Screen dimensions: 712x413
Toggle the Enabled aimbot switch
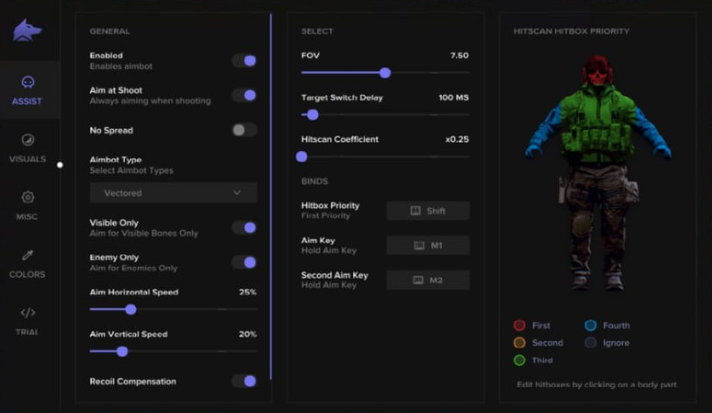pos(244,60)
